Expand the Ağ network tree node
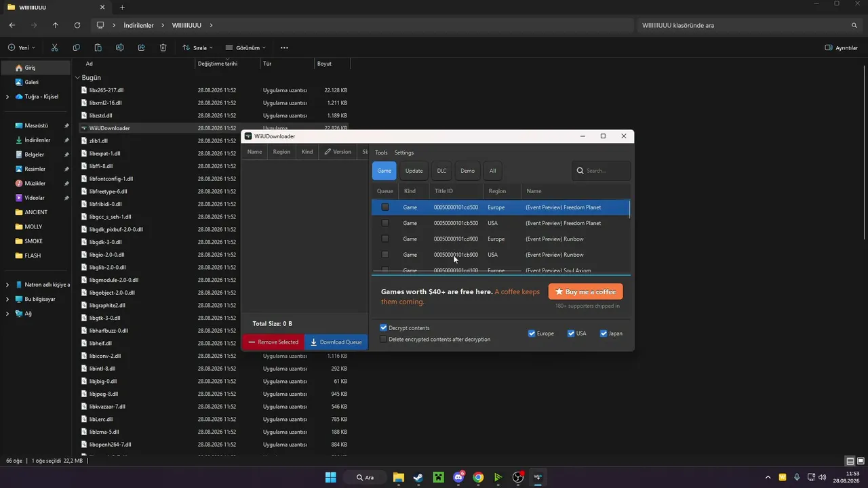 (x=7, y=314)
